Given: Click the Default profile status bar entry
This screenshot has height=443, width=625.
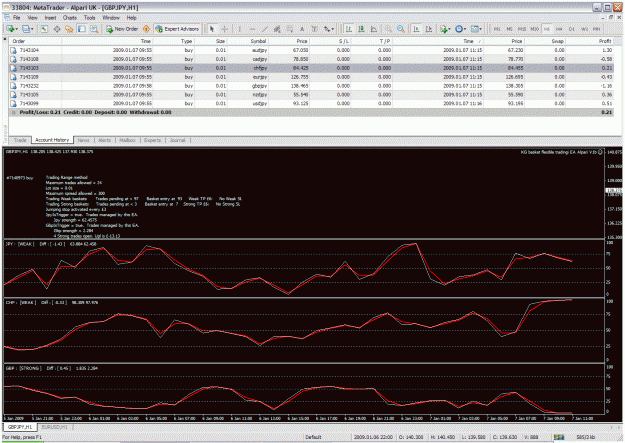Looking at the screenshot, I should click(313, 437).
